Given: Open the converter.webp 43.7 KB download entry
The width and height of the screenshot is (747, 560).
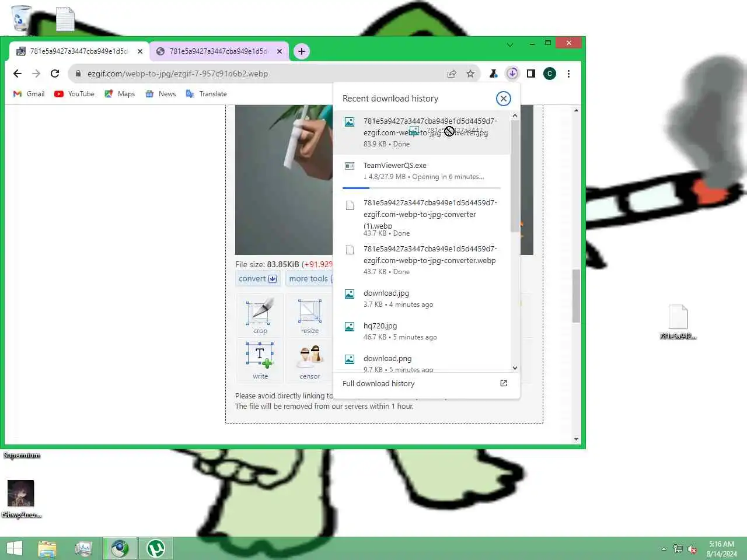Looking at the screenshot, I should (421, 260).
